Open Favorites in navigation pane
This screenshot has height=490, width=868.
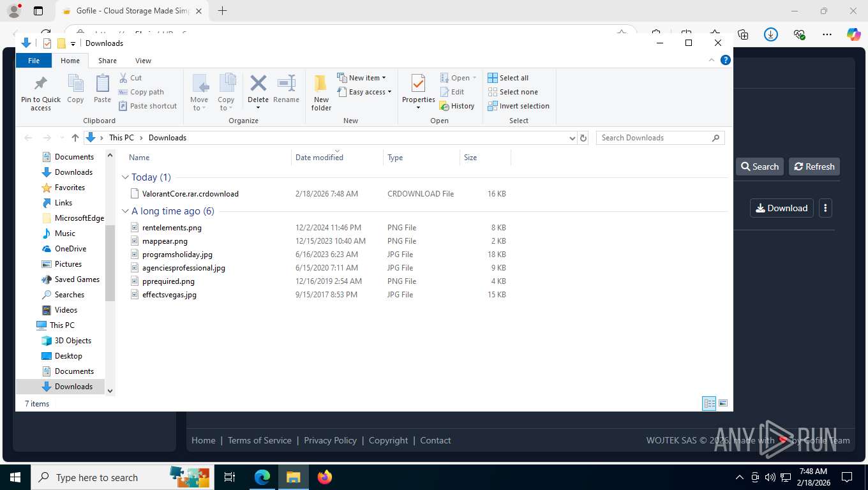70,188
